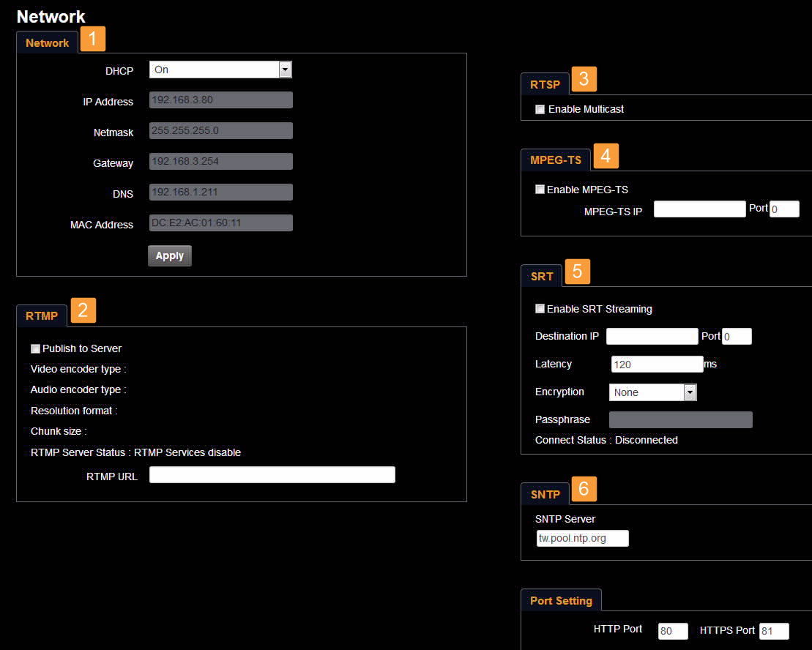This screenshot has width=812, height=650.
Task: Tick the Enable MPEG-TS checkbox
Action: point(540,190)
